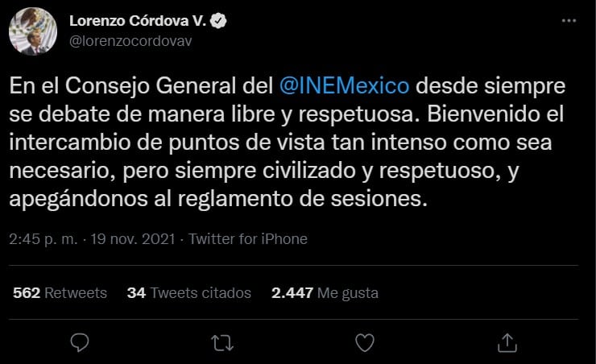Screen dimensions: 596x364
Task: Open the share tweet icon
Action: (x=507, y=343)
